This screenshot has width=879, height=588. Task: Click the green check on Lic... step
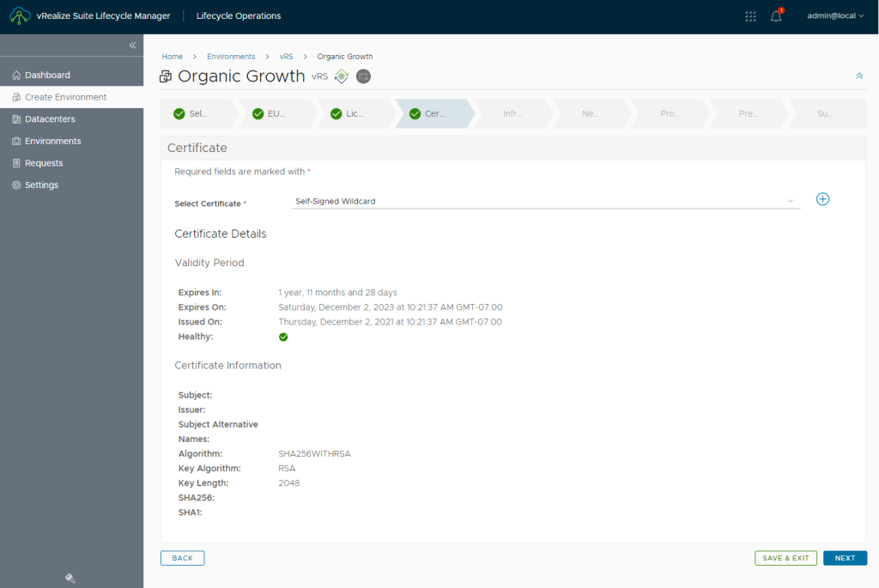click(x=336, y=114)
